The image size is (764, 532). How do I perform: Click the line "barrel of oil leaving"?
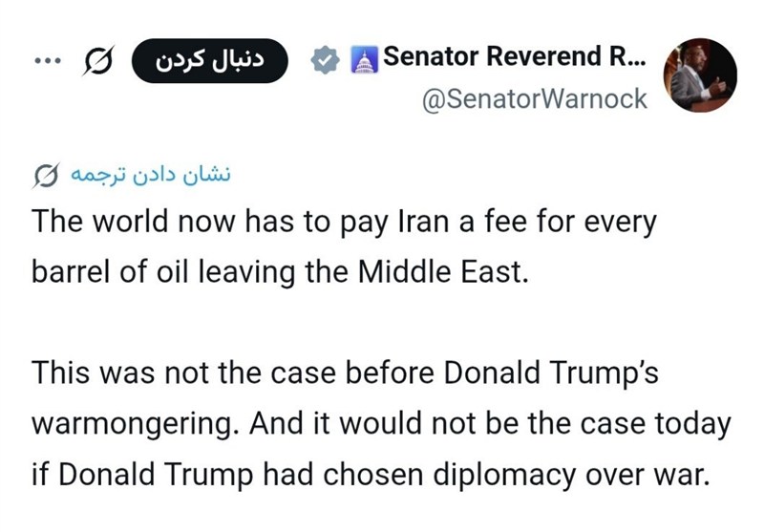click(x=279, y=273)
